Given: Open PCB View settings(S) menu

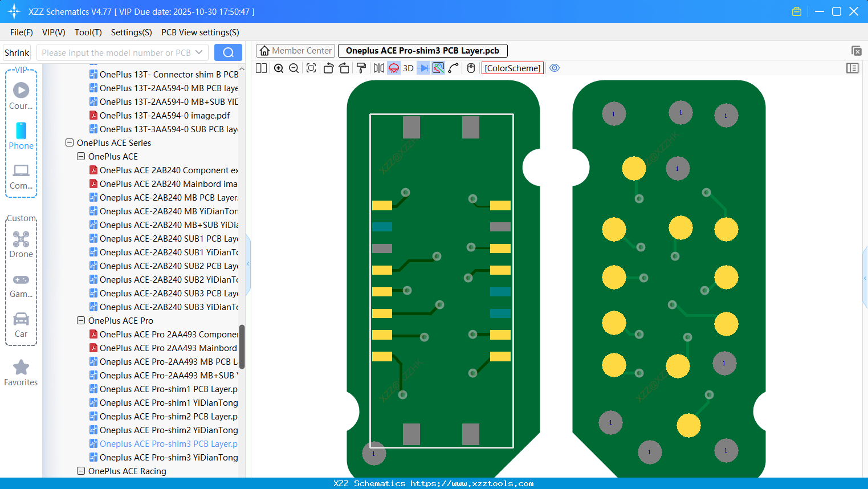Looking at the screenshot, I should (x=200, y=32).
